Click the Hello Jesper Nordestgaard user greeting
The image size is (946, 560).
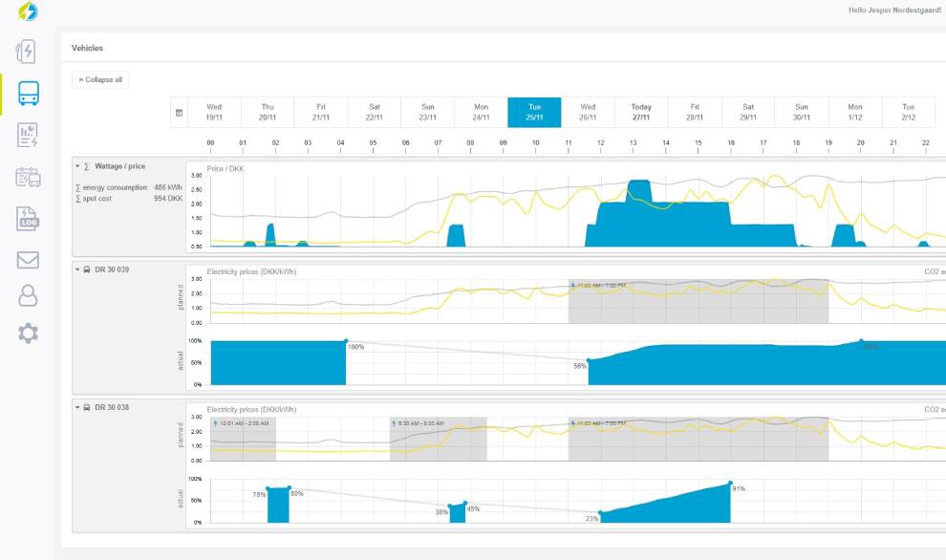(x=894, y=10)
